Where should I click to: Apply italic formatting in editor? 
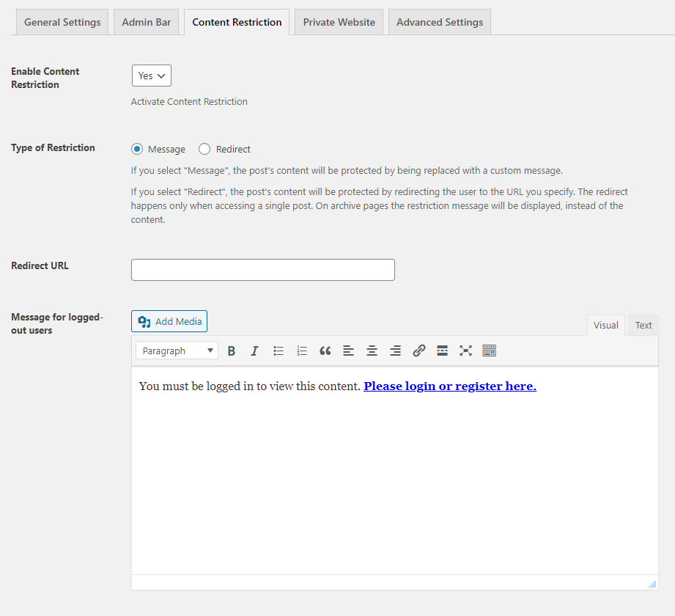tap(255, 351)
